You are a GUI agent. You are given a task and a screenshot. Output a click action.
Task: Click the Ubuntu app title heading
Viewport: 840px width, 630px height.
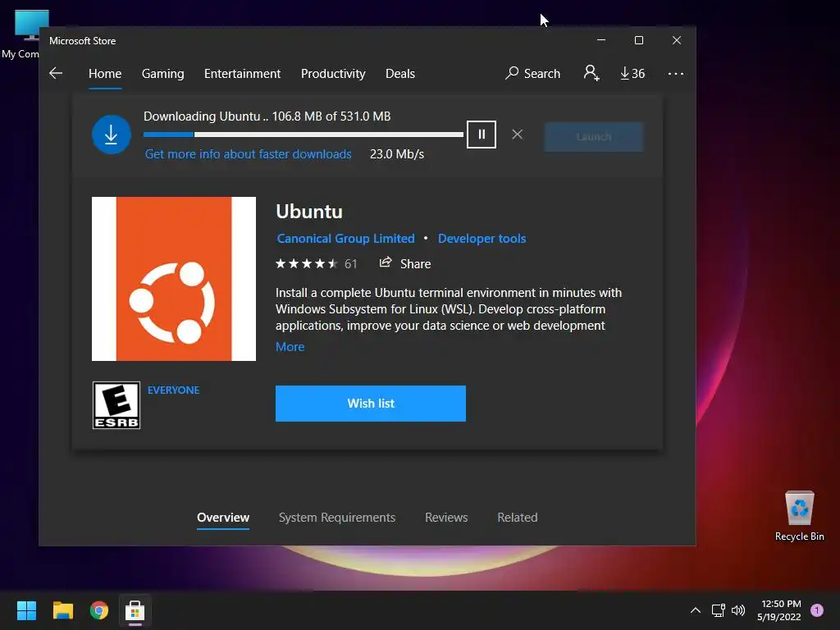coord(309,212)
